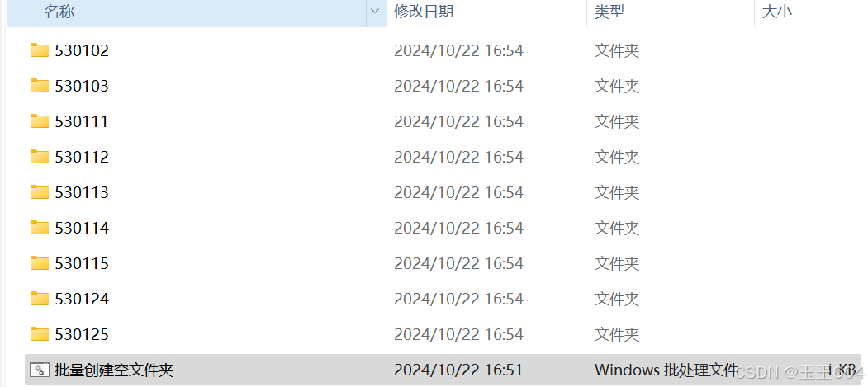Sort files by the 名称 column header
This screenshot has height=387, width=868.
[187, 12]
